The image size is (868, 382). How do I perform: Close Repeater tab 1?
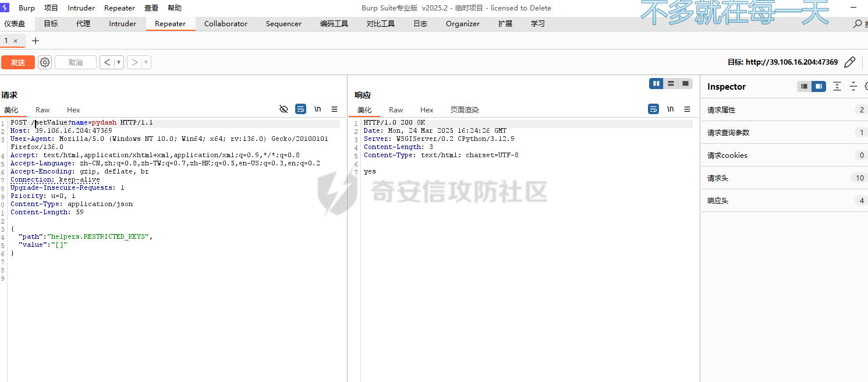pyautogui.click(x=16, y=41)
